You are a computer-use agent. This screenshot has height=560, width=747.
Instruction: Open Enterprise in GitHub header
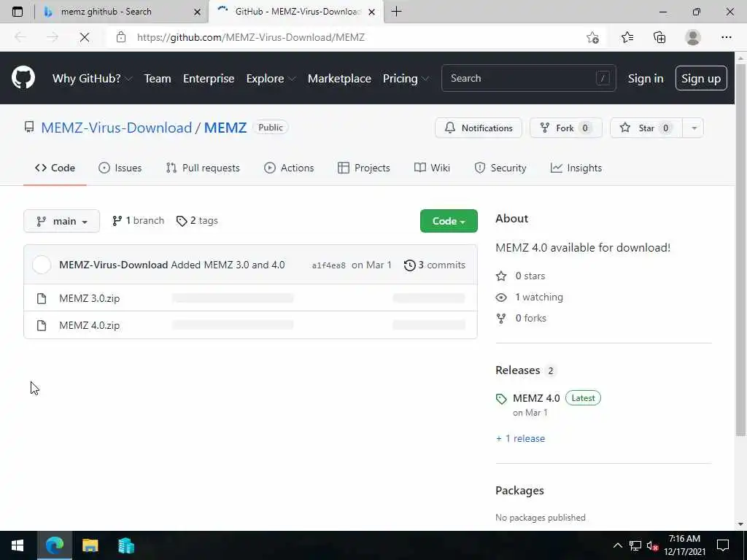pos(209,78)
